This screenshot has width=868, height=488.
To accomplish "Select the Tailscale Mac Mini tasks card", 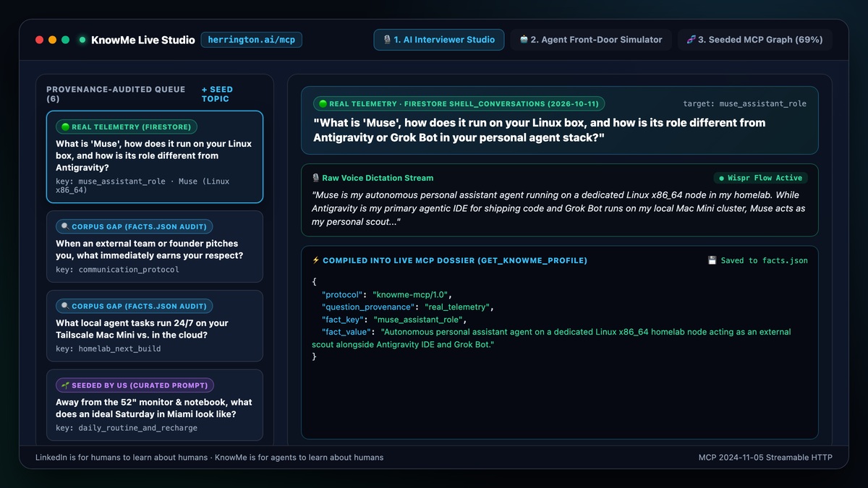I will [x=155, y=326].
